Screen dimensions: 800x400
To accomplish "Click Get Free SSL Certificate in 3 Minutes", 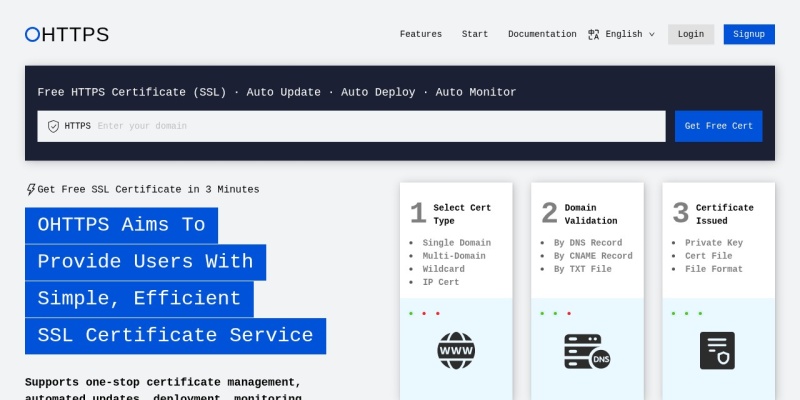I will pyautogui.click(x=148, y=189).
